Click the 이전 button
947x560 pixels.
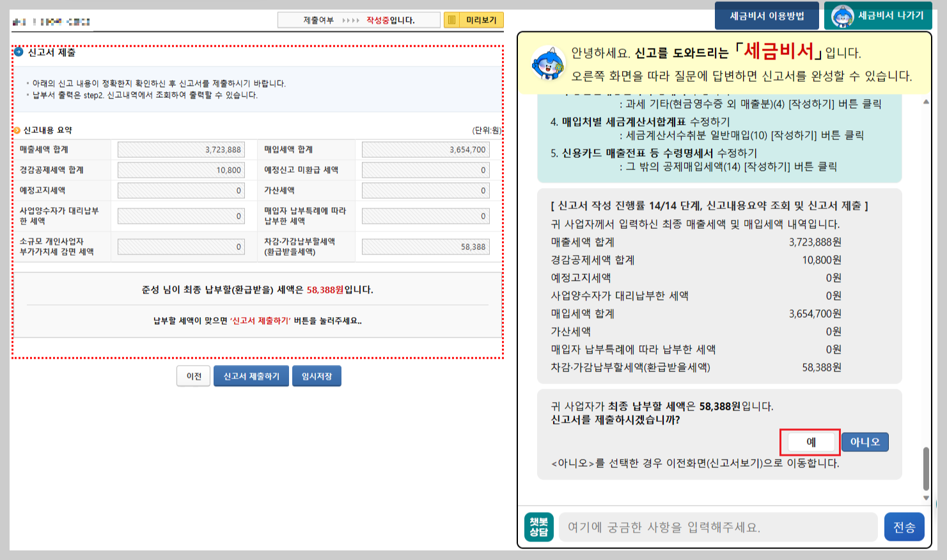[194, 377]
